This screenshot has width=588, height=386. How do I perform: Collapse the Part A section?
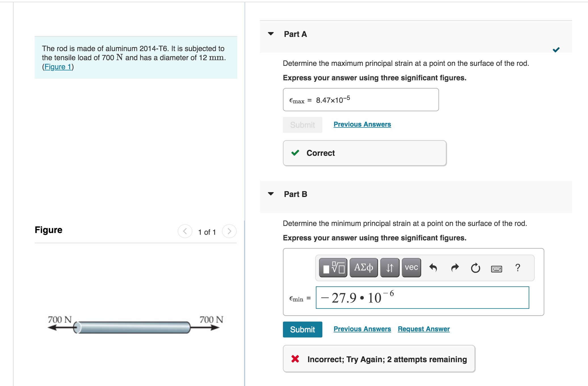pyautogui.click(x=271, y=34)
